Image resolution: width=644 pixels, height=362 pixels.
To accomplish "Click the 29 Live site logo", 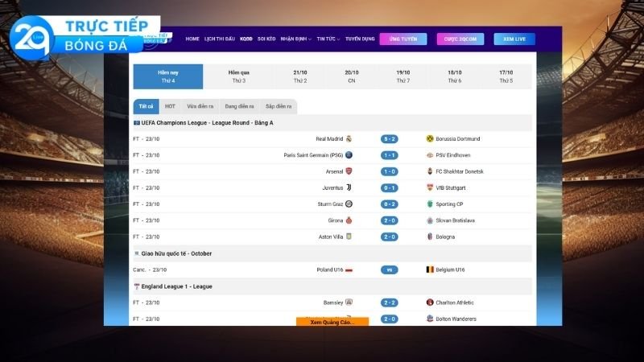I will [85, 37].
